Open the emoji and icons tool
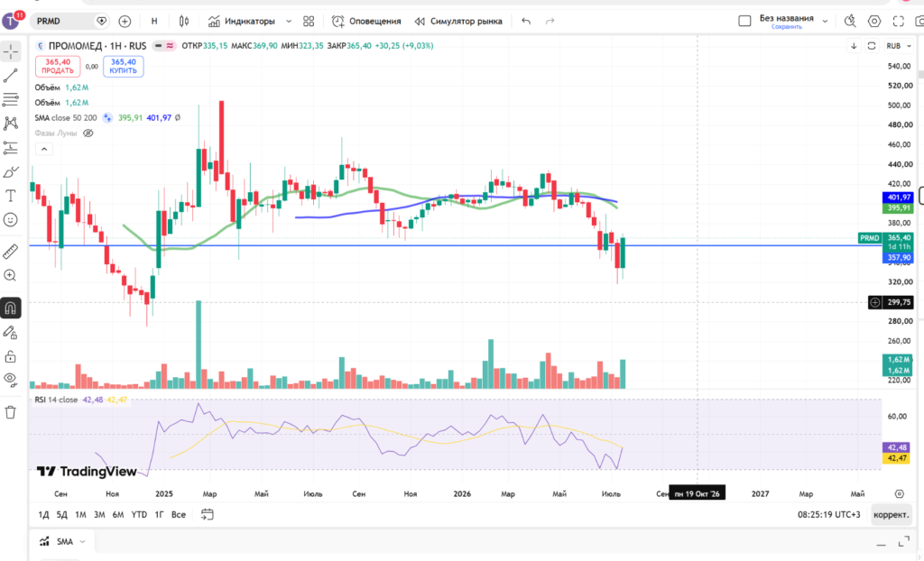 pos(11,220)
